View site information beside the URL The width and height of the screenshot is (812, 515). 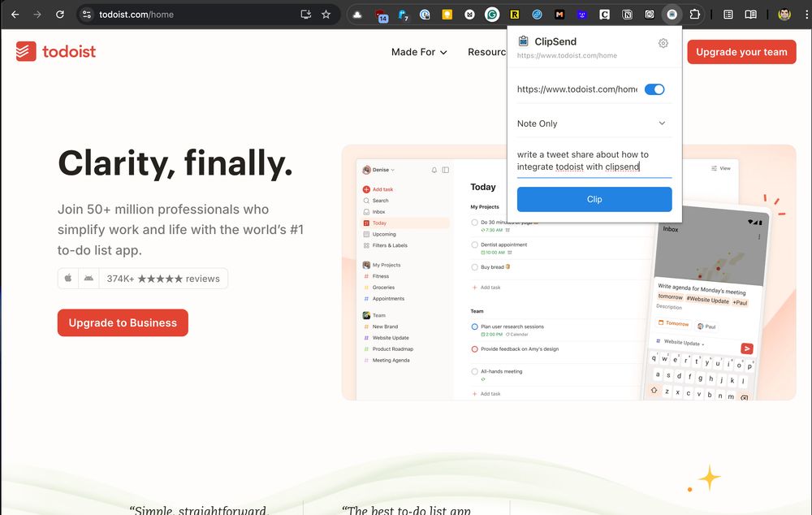(87, 15)
